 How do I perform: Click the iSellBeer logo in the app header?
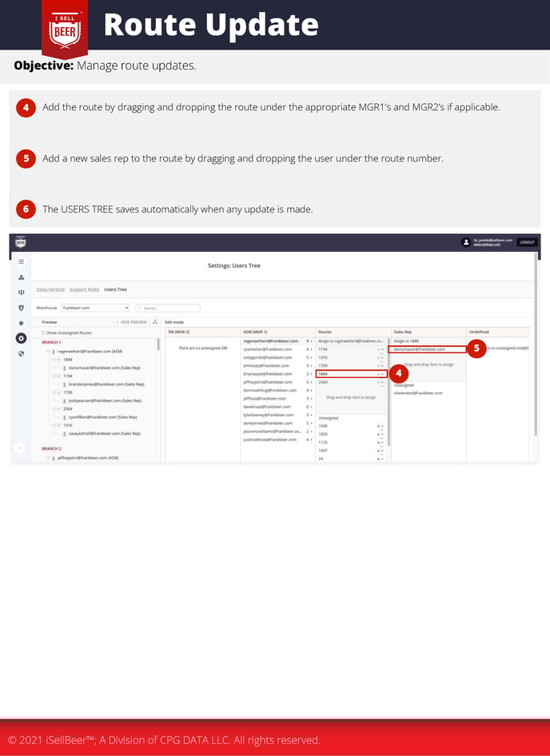(21, 242)
